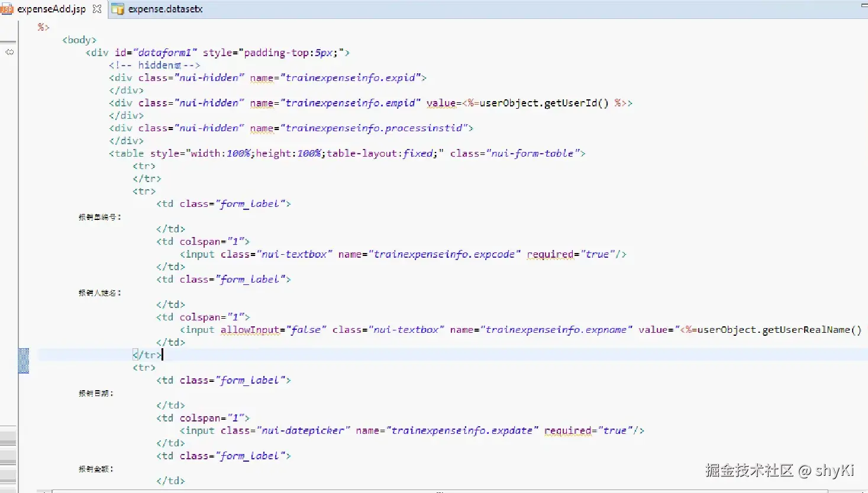The height and width of the screenshot is (493, 868).
Task: Click the userObject.getUserId() expression
Action: (544, 103)
